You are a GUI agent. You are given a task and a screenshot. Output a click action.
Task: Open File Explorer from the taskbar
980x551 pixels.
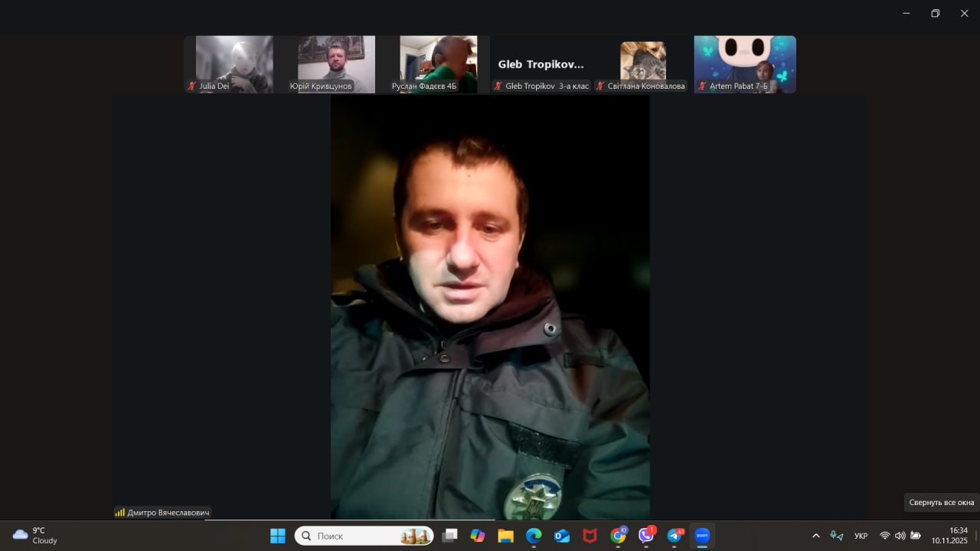(x=505, y=536)
